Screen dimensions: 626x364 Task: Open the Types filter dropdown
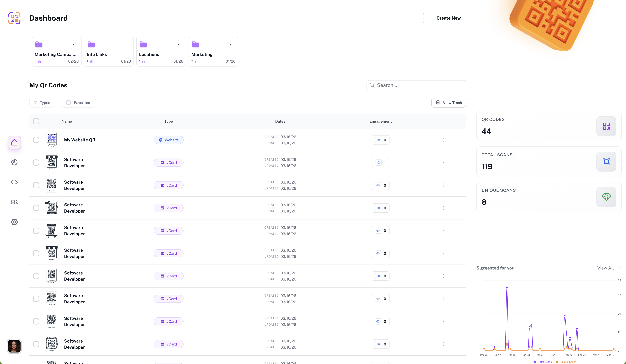pyautogui.click(x=42, y=102)
